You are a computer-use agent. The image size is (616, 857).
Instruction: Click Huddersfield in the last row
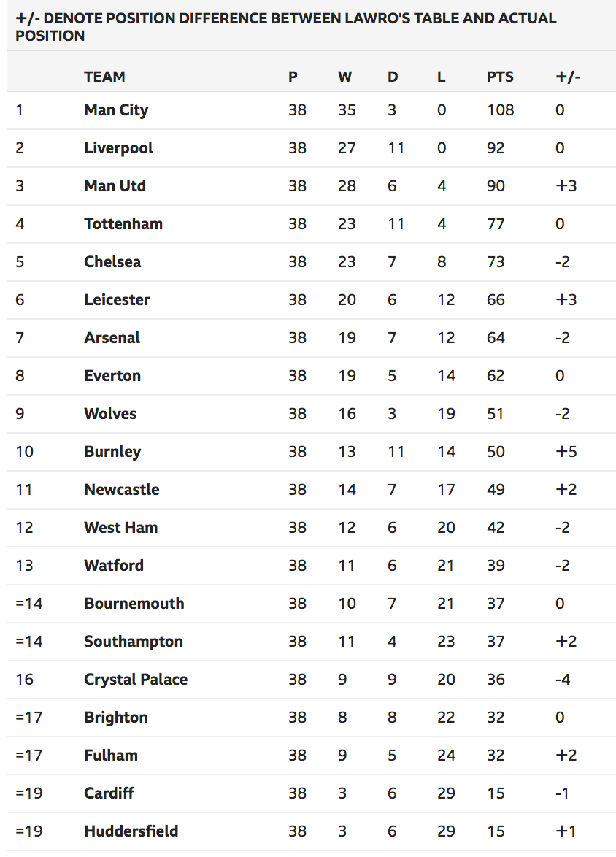coord(131,831)
